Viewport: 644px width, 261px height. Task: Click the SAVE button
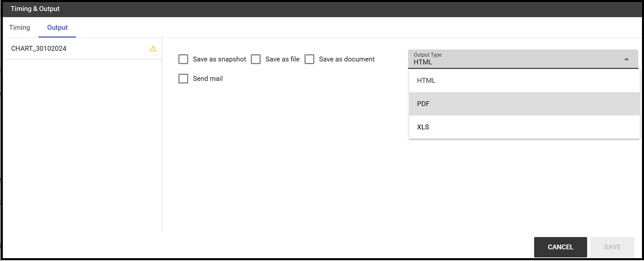(x=612, y=247)
